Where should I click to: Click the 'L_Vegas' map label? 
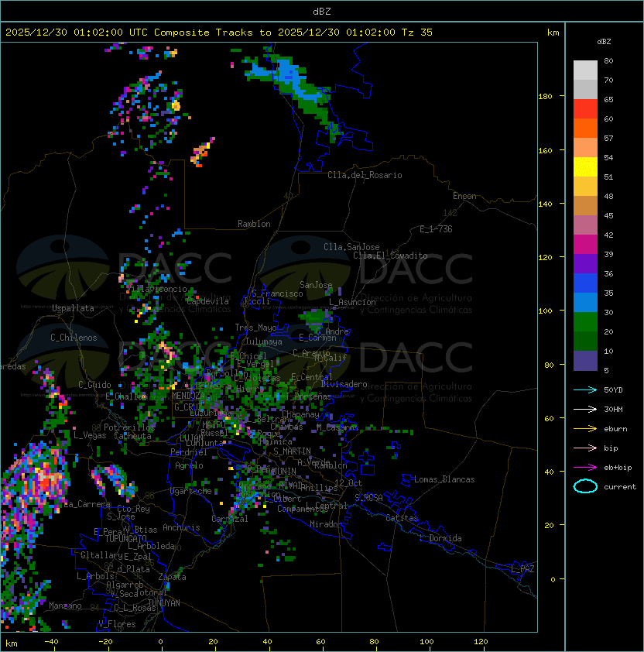90,435
